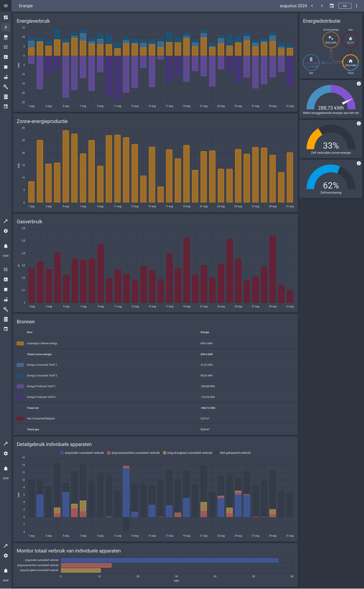Image resolution: width=364 pixels, height=589 pixels.
Task: Open the hamburger sidebar menu
Action: 6,6
